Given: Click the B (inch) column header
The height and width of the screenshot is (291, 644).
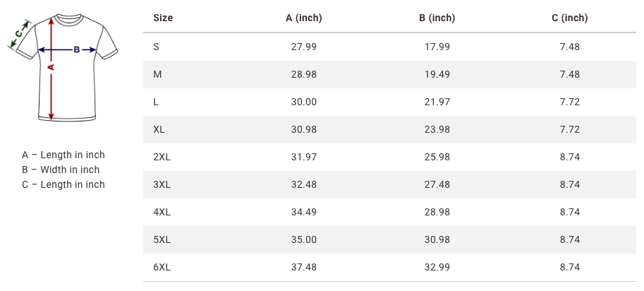Looking at the screenshot, I should pyautogui.click(x=437, y=18).
